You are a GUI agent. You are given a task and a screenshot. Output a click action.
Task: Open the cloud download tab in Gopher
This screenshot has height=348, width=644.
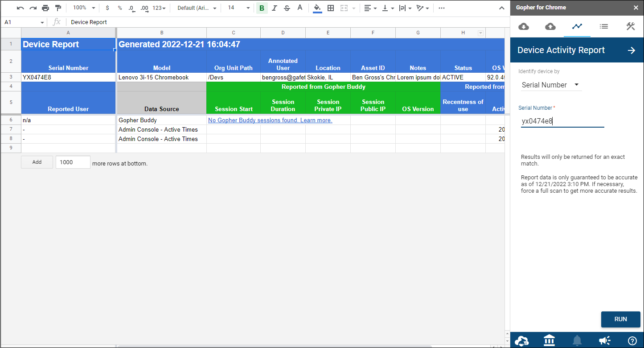[524, 27]
